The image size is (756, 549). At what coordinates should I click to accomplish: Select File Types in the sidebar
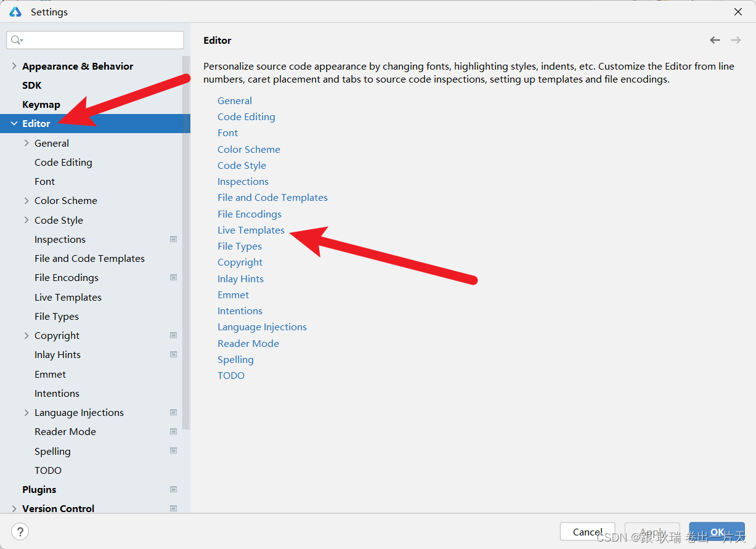tap(57, 316)
